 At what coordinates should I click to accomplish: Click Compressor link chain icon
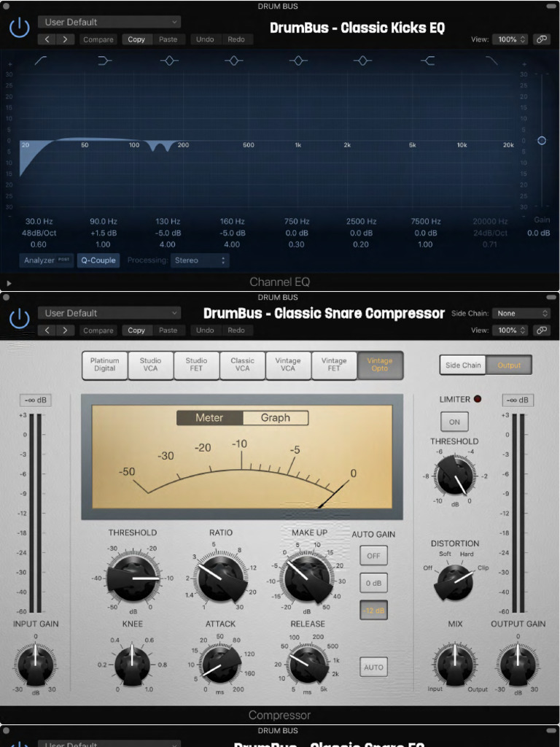[542, 330]
